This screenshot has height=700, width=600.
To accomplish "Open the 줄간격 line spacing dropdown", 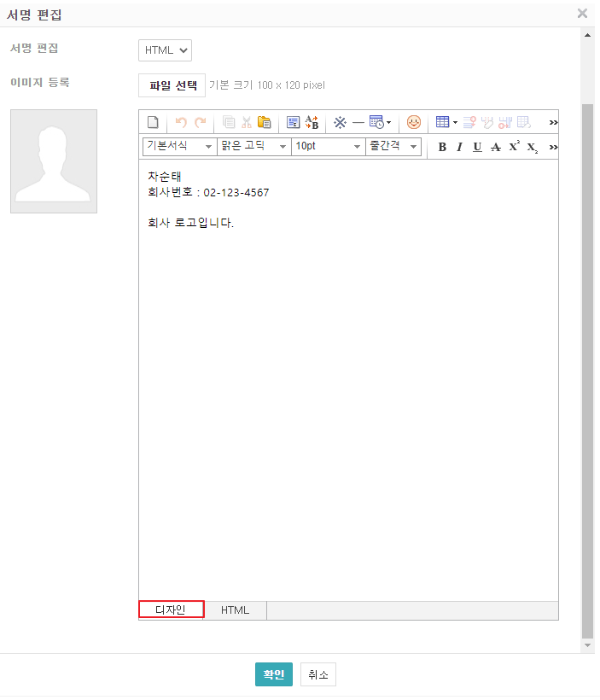I will click(393, 147).
